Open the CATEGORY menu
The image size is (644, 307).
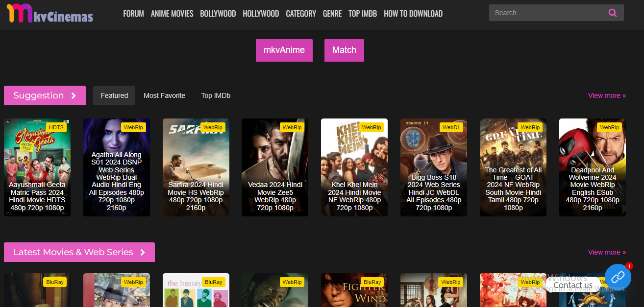coord(301,14)
